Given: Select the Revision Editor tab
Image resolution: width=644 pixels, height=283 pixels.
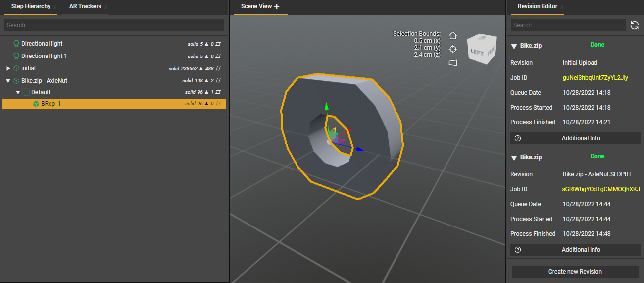Looking at the screenshot, I should pos(537,6).
